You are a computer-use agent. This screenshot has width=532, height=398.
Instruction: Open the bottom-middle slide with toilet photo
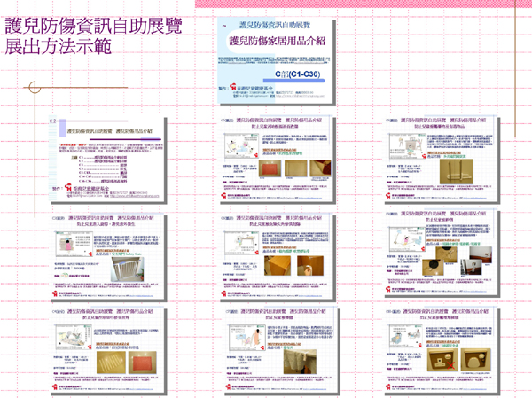pyautogui.click(x=280, y=346)
